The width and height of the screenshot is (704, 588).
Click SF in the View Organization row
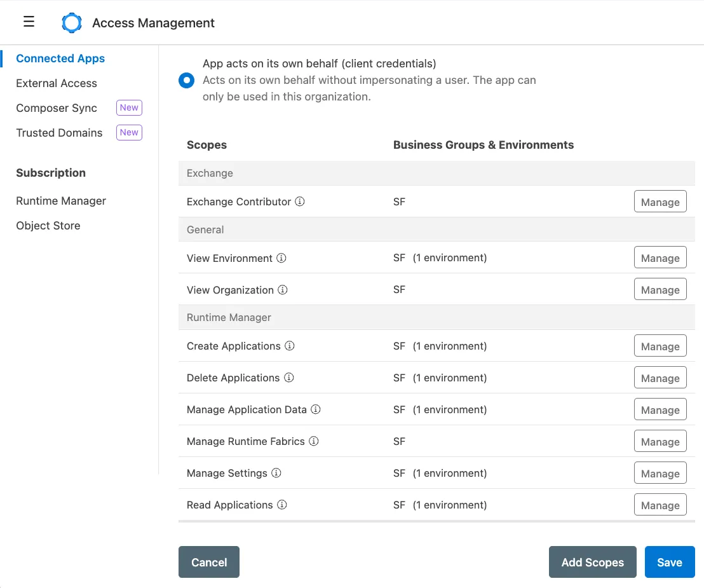click(399, 290)
